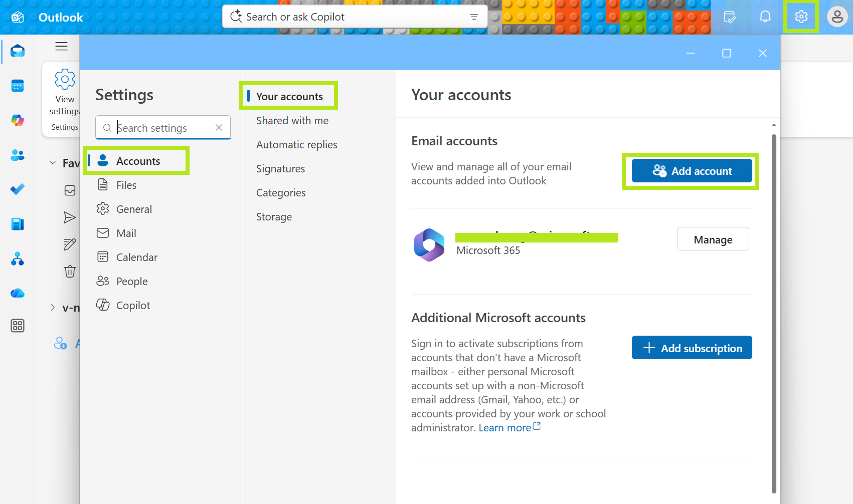This screenshot has height=504, width=853.
Task: Open the account profile avatar
Action: (x=837, y=17)
